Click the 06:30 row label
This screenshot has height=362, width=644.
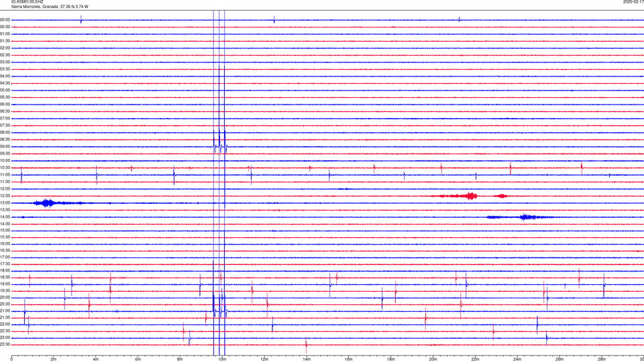coord(5,111)
